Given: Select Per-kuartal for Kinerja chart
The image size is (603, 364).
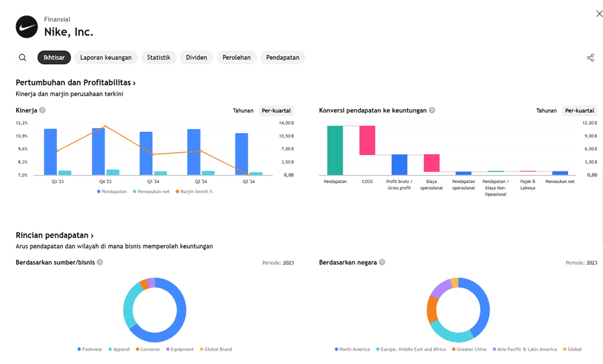Looking at the screenshot, I should (x=276, y=111).
